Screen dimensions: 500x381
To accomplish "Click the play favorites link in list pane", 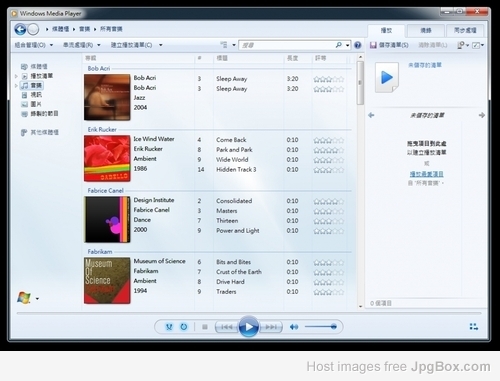I will (426, 174).
